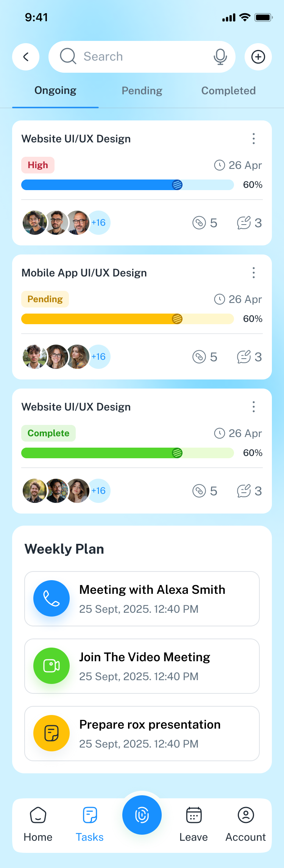
Task: Switch to the Completed tab
Action: coord(228,91)
